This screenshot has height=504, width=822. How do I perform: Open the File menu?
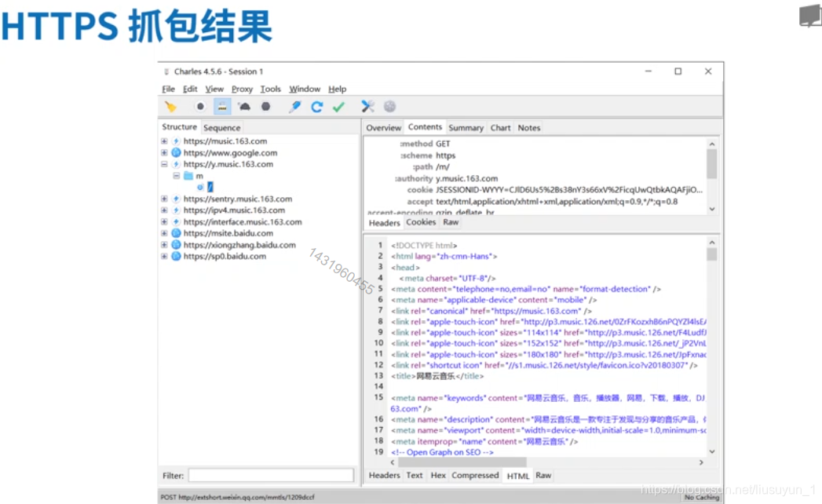pyautogui.click(x=168, y=89)
